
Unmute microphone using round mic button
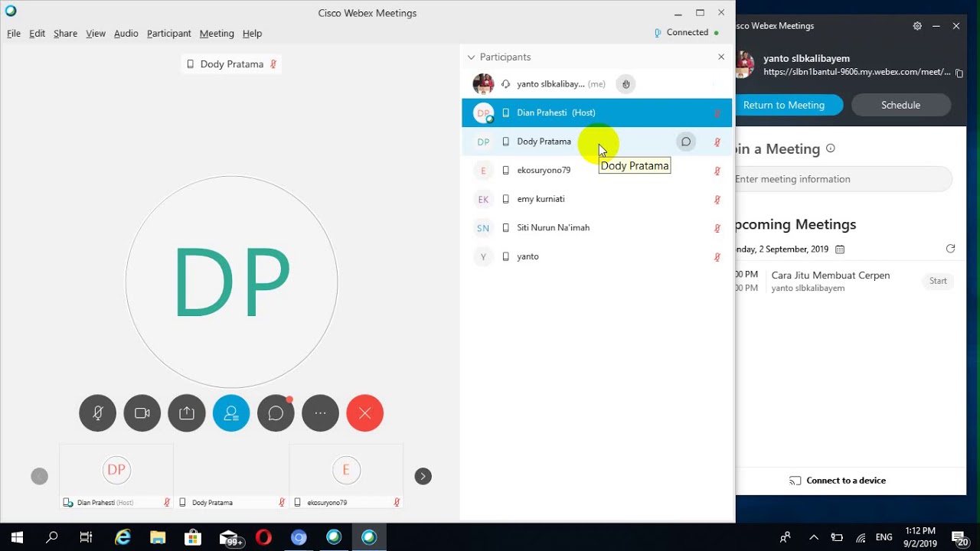click(98, 413)
